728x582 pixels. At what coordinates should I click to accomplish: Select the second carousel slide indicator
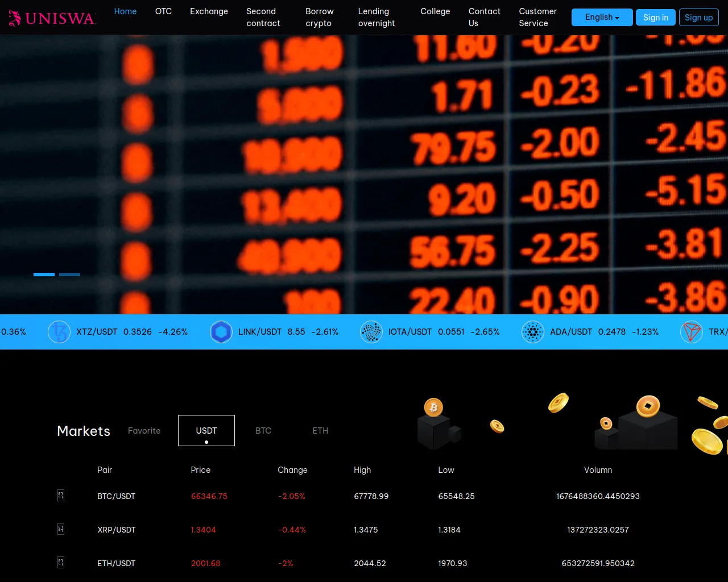coord(69,275)
